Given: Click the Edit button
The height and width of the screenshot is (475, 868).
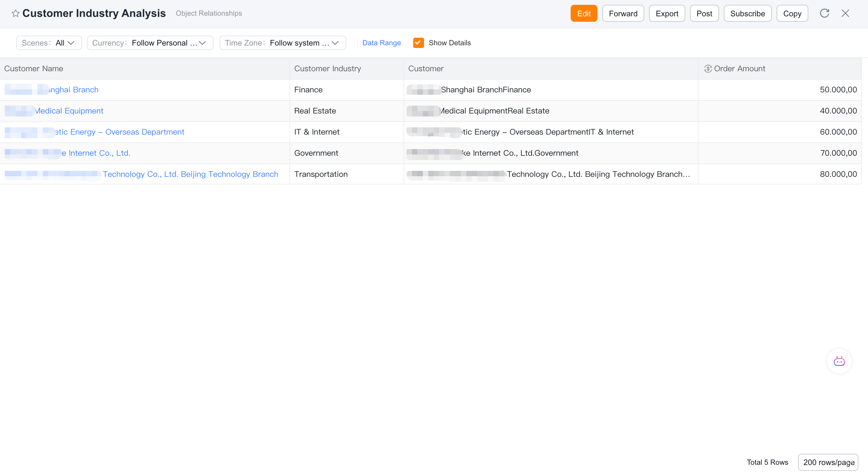Looking at the screenshot, I should coord(584,14).
